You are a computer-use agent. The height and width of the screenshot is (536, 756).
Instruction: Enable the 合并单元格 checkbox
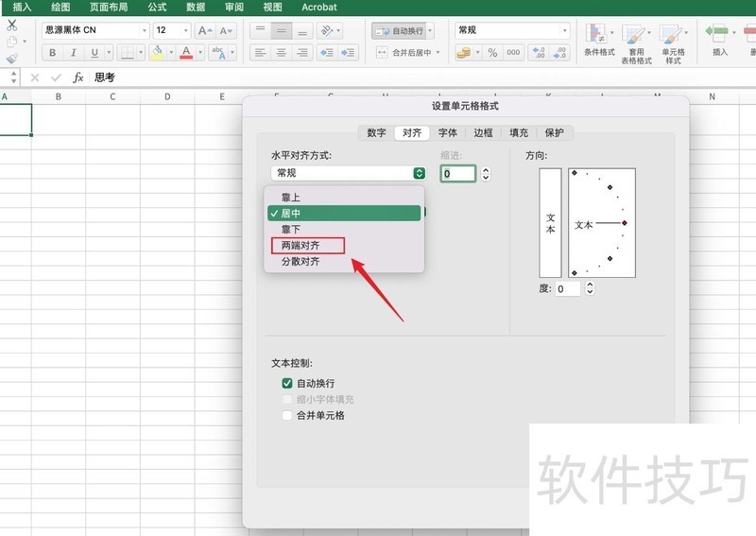pyautogui.click(x=287, y=415)
